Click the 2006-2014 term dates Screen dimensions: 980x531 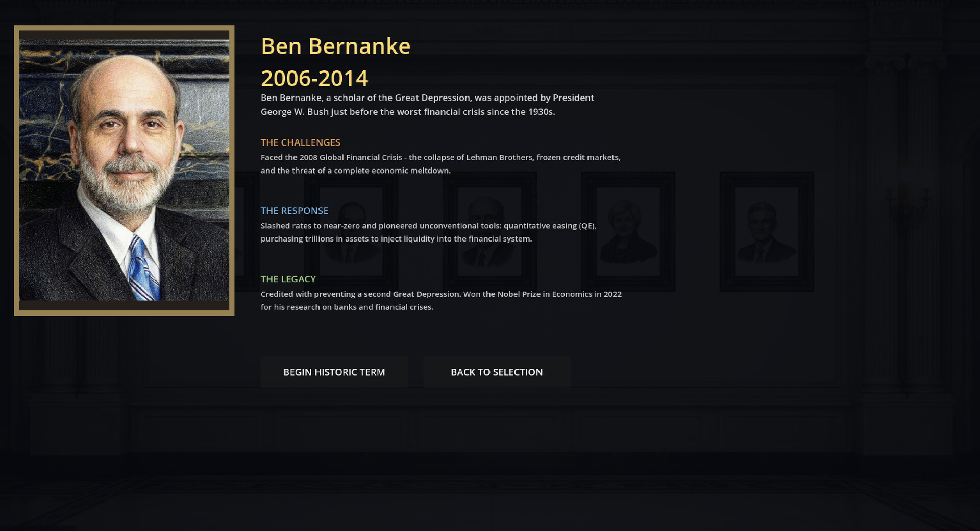click(314, 78)
